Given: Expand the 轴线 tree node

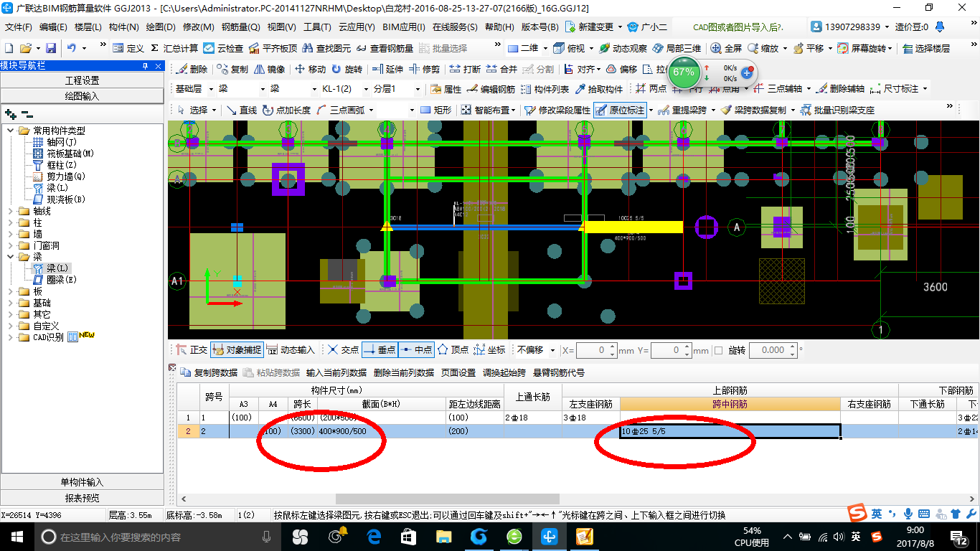Looking at the screenshot, I should click(11, 211).
